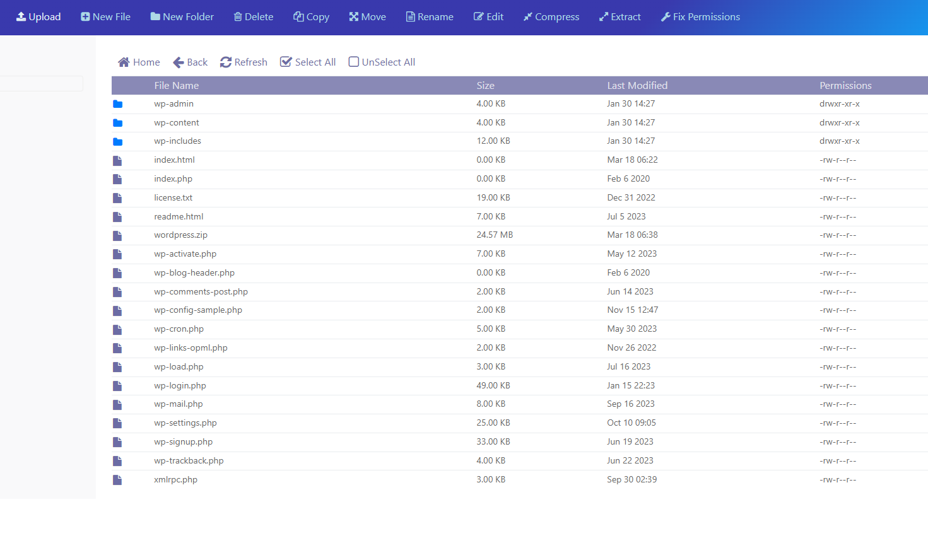Screen dimensions: 928x560
Task: Click the wp-content folder icon
Action: [x=117, y=123]
